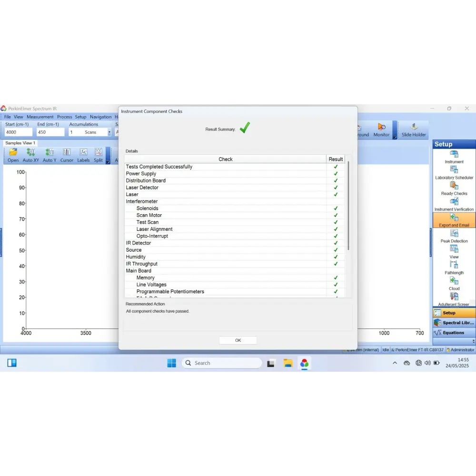The height and width of the screenshot is (476, 476).
Task: Select the Line Voltages row
Action: 234,285
